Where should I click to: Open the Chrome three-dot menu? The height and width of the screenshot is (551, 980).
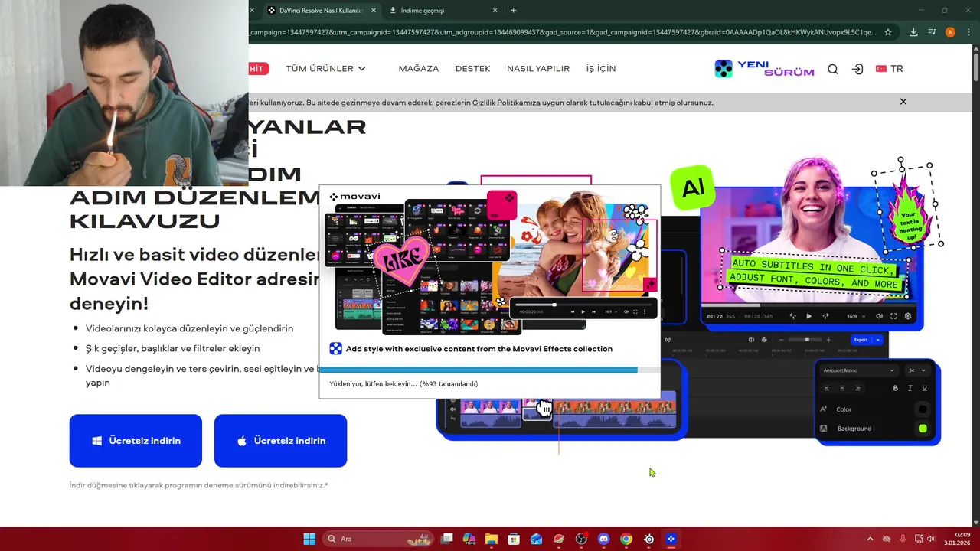click(x=968, y=32)
